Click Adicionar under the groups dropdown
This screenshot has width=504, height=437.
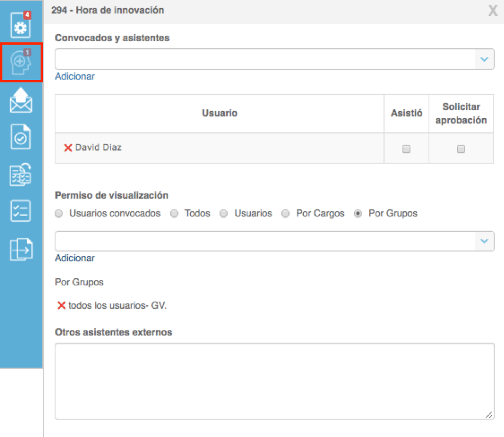click(75, 258)
